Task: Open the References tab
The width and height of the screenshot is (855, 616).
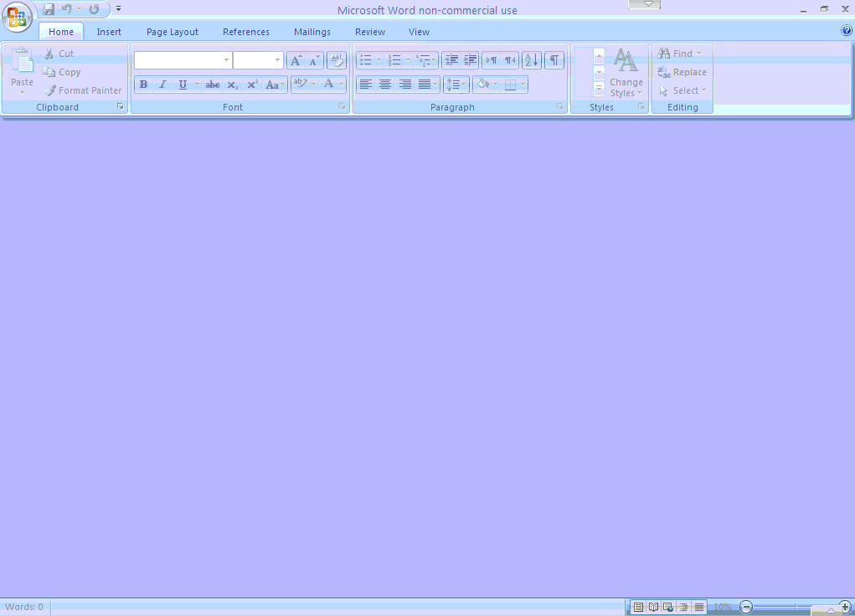Action: click(246, 32)
